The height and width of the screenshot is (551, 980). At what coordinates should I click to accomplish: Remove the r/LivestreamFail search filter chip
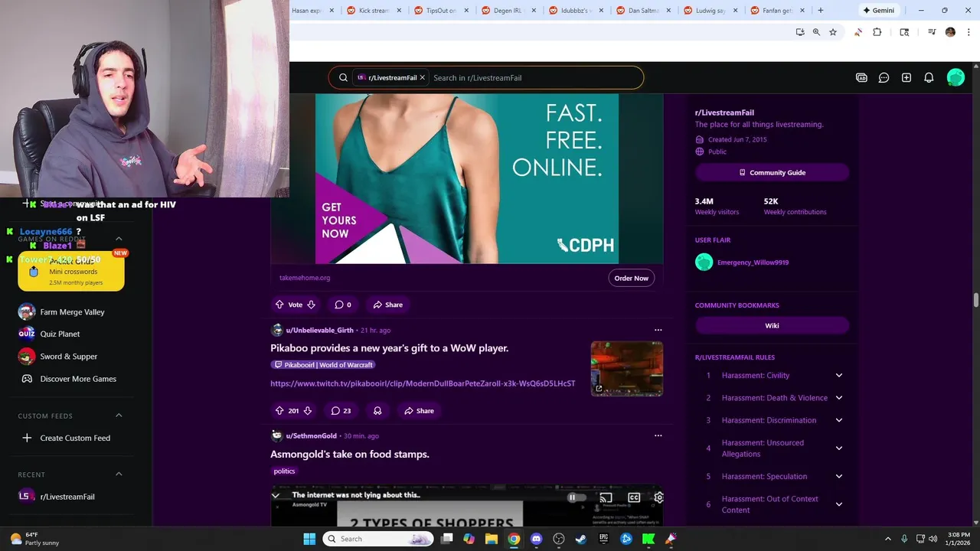422,77
